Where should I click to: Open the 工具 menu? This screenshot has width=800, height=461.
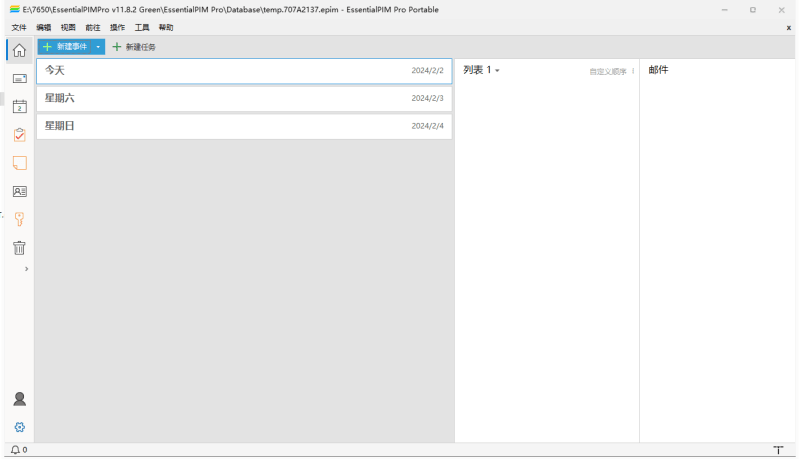pyautogui.click(x=142, y=27)
